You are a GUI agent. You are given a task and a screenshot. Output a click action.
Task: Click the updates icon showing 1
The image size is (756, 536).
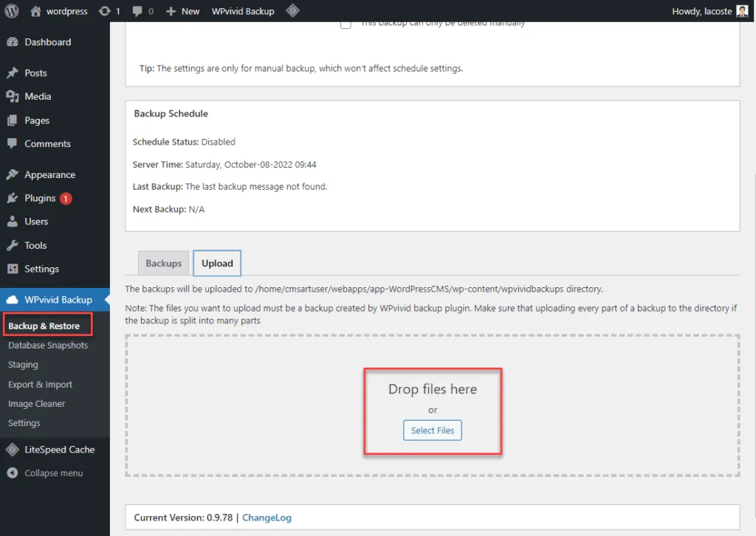pos(105,10)
